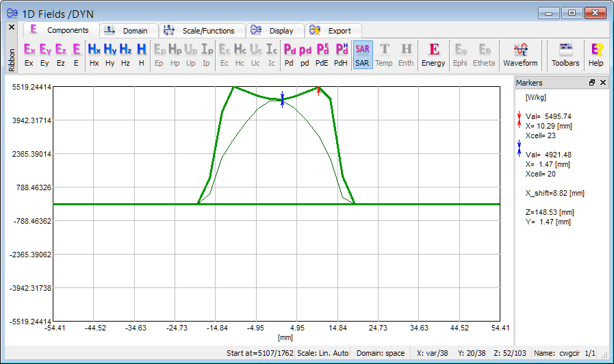Click the Waveform icon

click(520, 54)
